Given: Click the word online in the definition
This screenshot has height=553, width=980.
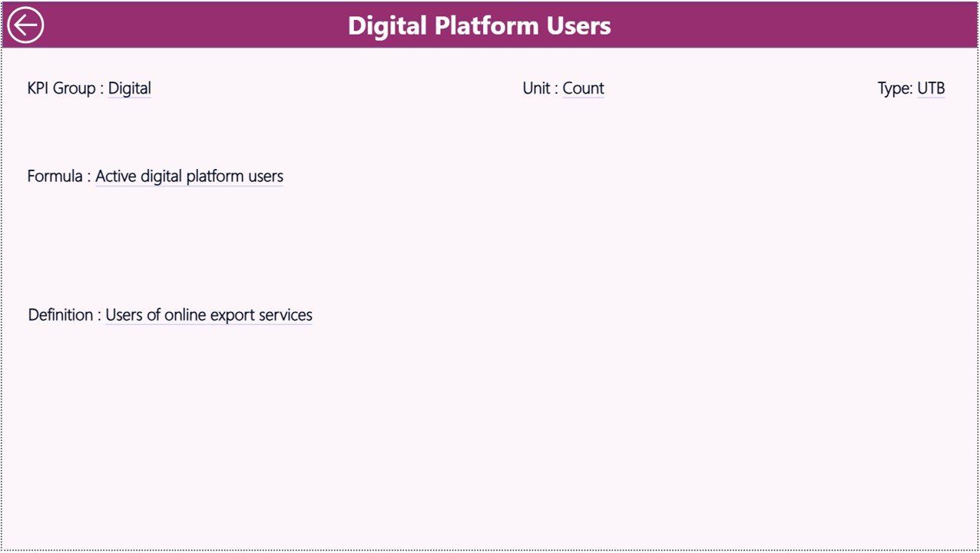Looking at the screenshot, I should 185,315.
